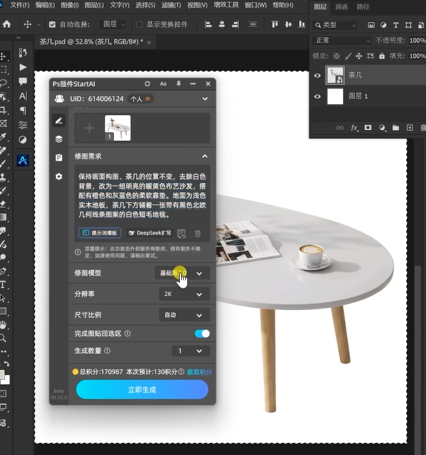Image resolution: width=426 pixels, height=455 pixels.
Task: Click the Aa font size icon in StartAI
Action: click(163, 84)
